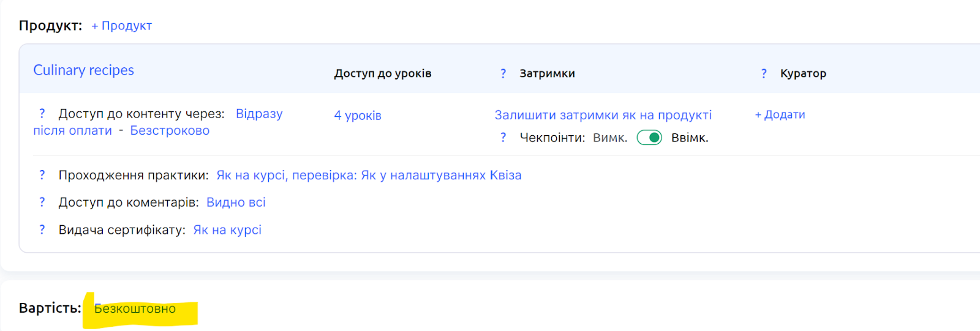Click the Ввімк. label of Чекпоінти
The height and width of the screenshot is (331, 980).
690,138
